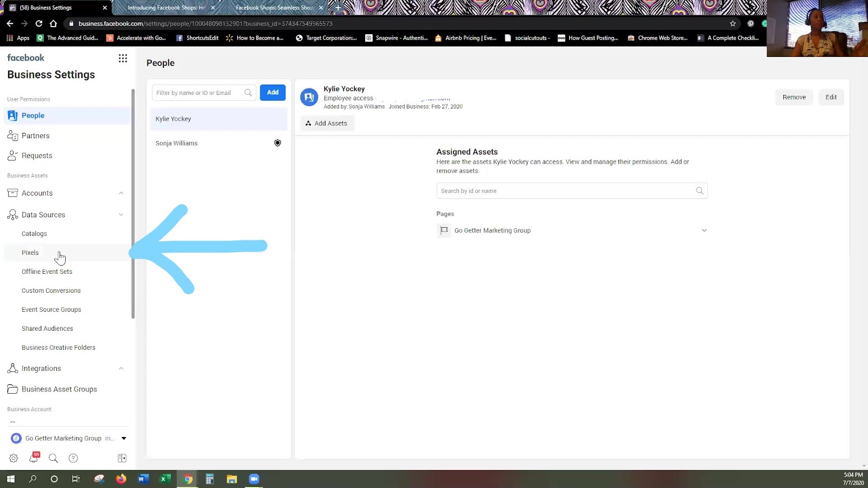The image size is (868, 488).
Task: Select Sonja Williams in people list
Action: coord(218,143)
